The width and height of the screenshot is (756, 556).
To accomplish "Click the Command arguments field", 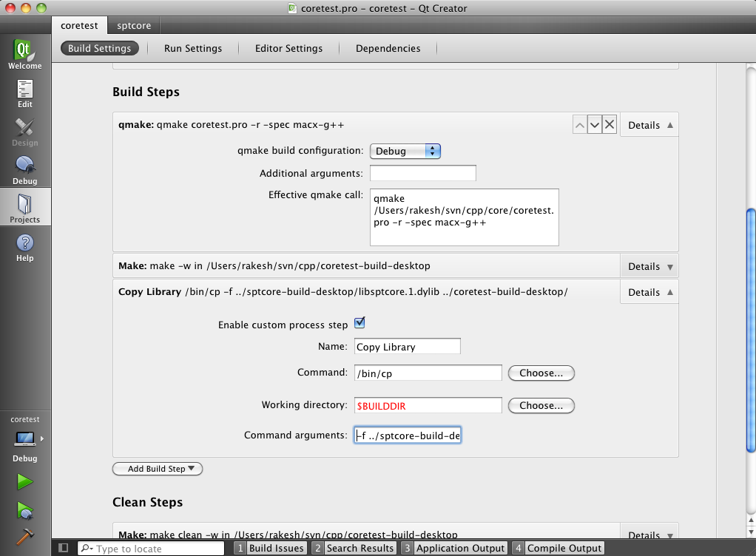I will [408, 435].
